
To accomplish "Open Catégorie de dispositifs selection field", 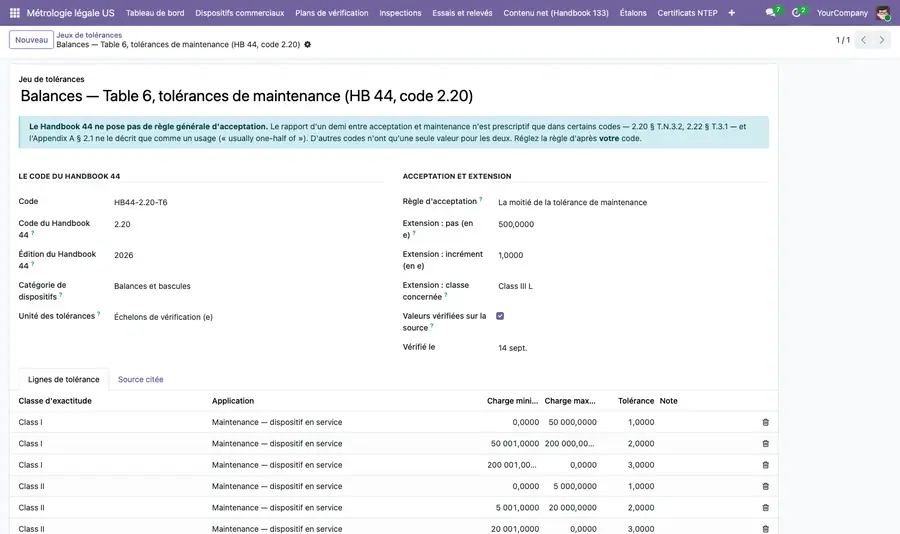I will [x=249, y=286].
